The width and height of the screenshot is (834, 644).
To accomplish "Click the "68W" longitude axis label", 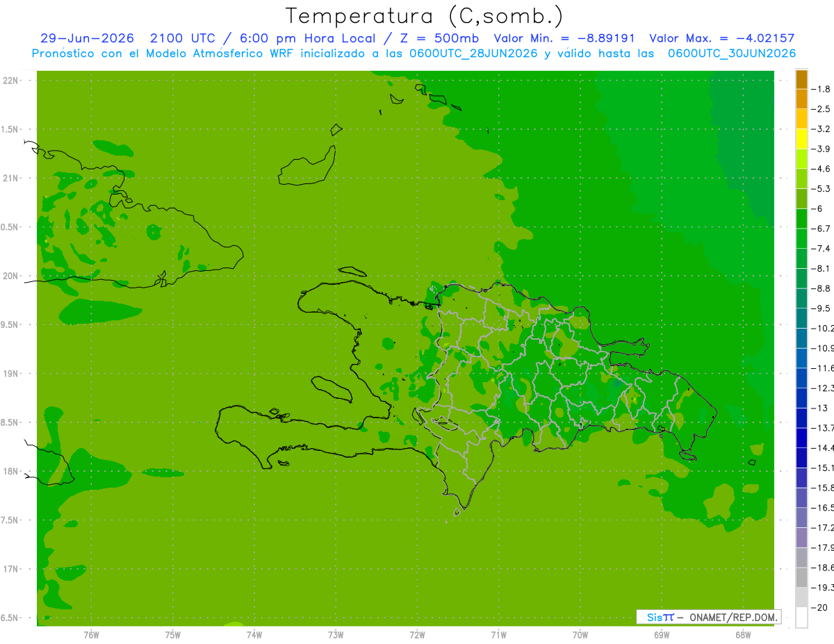I will 743,634.
